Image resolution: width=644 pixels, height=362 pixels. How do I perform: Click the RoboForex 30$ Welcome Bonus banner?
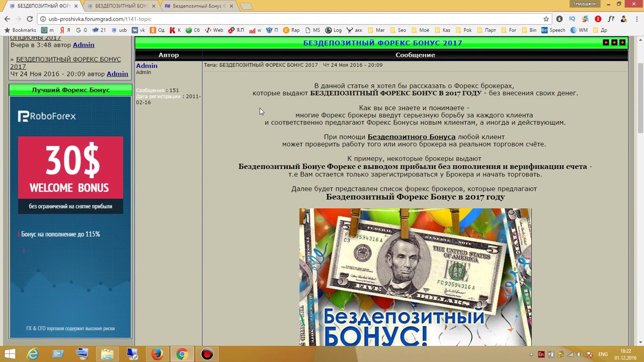click(x=70, y=217)
